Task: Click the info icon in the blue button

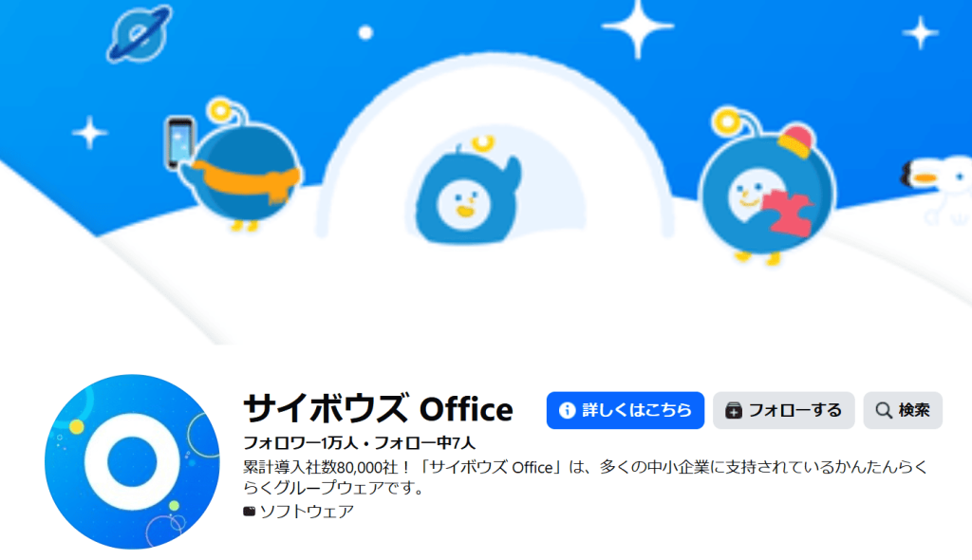Action: pos(567,411)
